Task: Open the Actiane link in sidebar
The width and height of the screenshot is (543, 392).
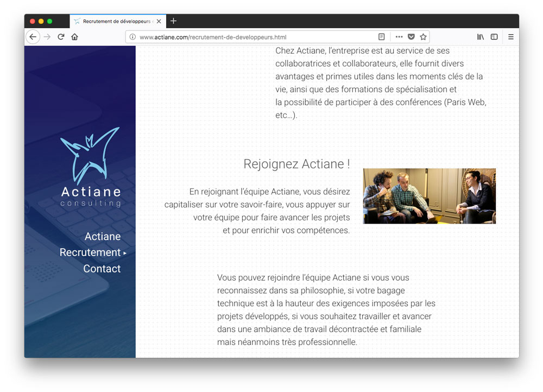Action: coord(103,236)
